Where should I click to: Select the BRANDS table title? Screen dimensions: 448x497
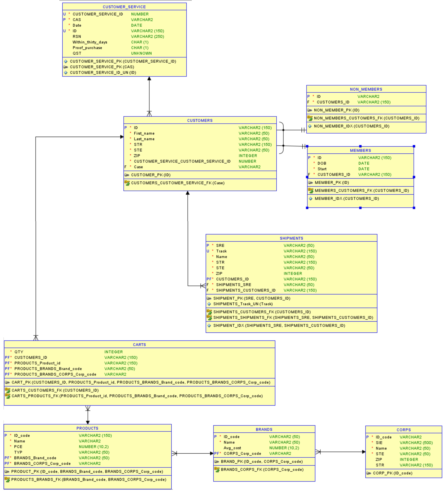tap(264, 430)
